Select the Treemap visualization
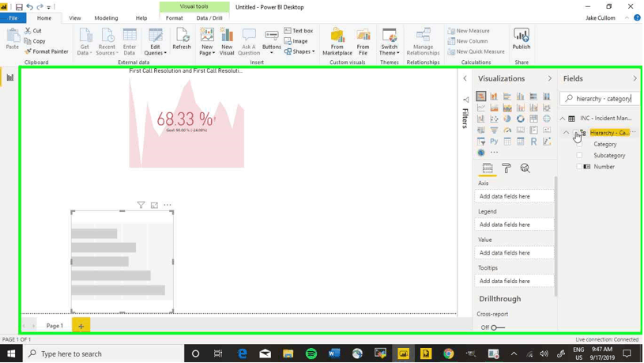Viewport: 644px width, 363px height. (533, 119)
